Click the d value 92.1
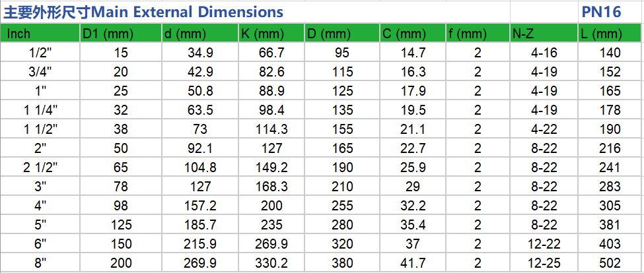This screenshot has height=273, width=644. (199, 148)
